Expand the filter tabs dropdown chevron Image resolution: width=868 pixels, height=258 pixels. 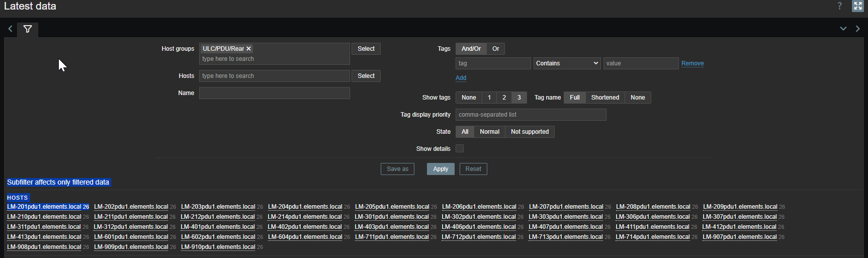click(x=843, y=29)
